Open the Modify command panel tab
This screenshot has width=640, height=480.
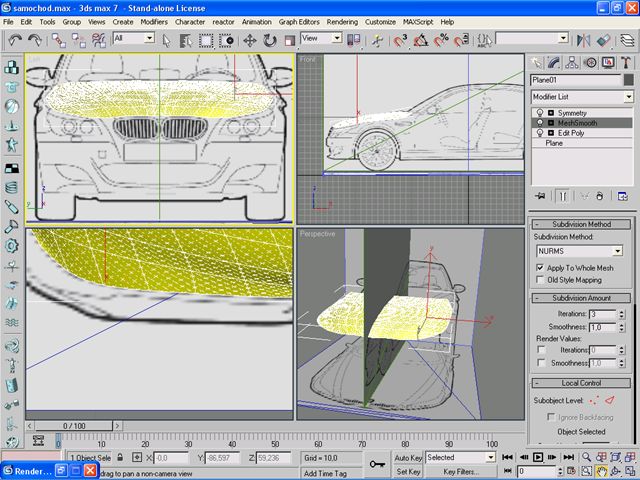[x=554, y=62]
